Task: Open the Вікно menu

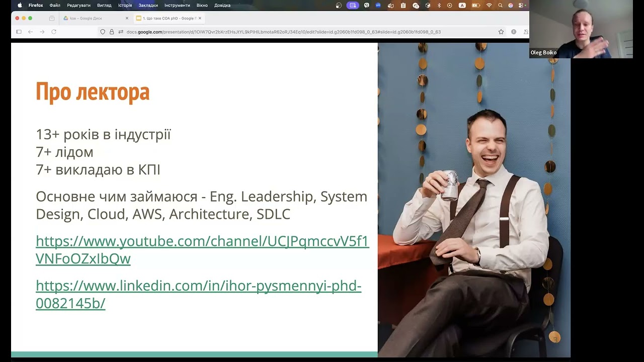Action: point(202,5)
